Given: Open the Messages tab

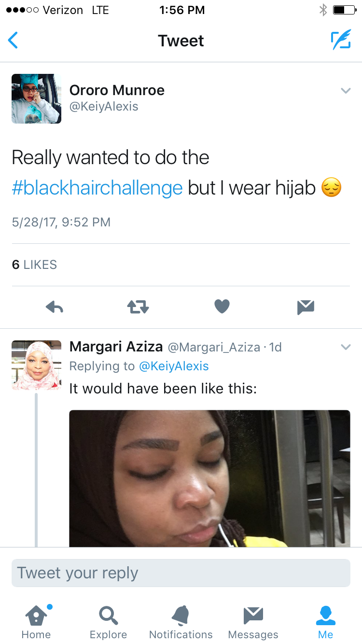Looking at the screenshot, I should [253, 622].
